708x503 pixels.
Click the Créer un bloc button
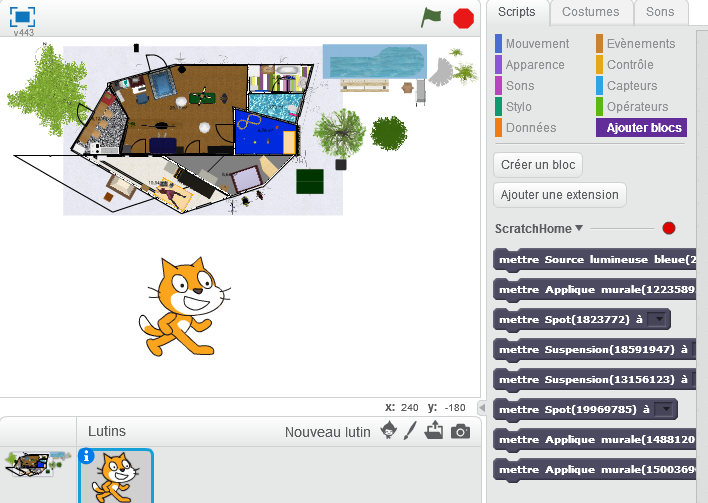click(x=539, y=164)
